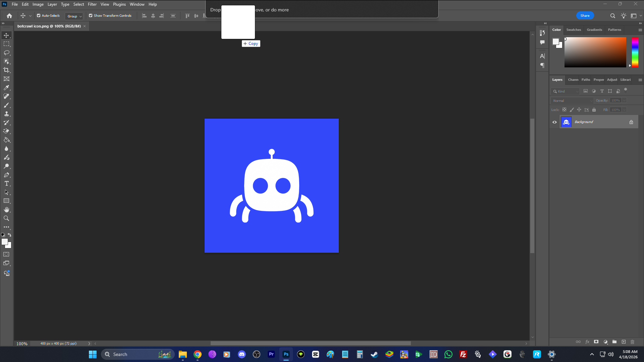Select the Lasso tool
The image size is (644, 362).
pos(6,53)
